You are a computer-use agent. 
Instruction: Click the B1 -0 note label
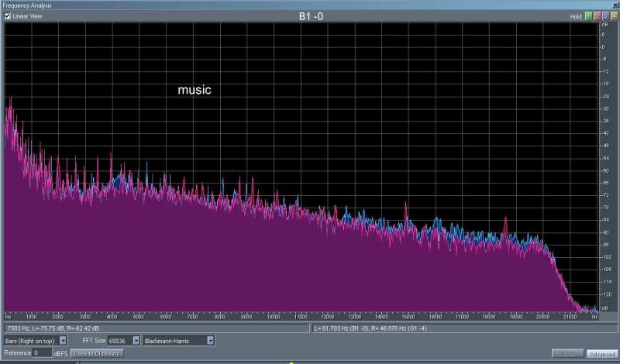[312, 16]
